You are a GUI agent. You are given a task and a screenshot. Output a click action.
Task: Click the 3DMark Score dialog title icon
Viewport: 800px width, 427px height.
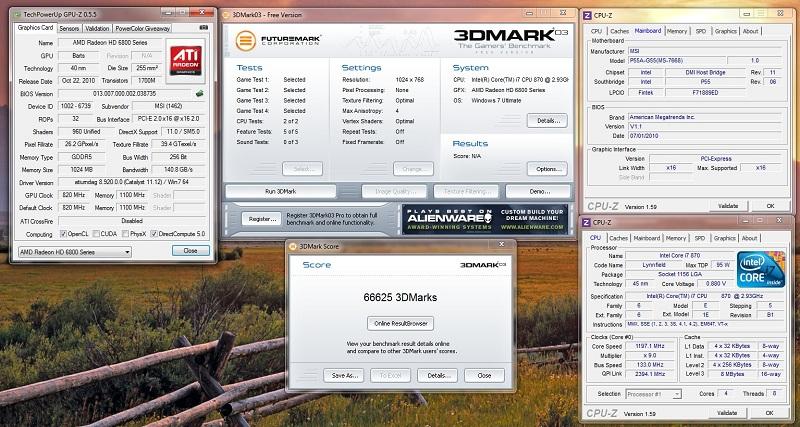[293, 246]
